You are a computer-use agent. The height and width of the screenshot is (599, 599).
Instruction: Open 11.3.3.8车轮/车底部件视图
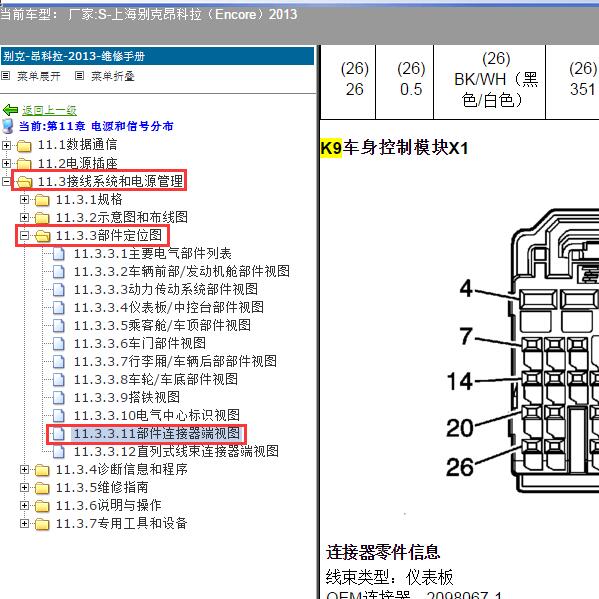click(155, 379)
